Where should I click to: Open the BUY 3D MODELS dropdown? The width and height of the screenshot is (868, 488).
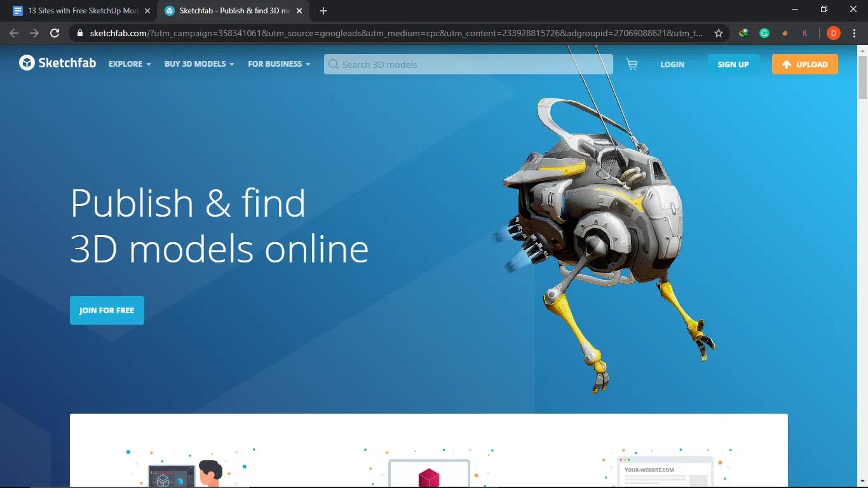point(198,64)
